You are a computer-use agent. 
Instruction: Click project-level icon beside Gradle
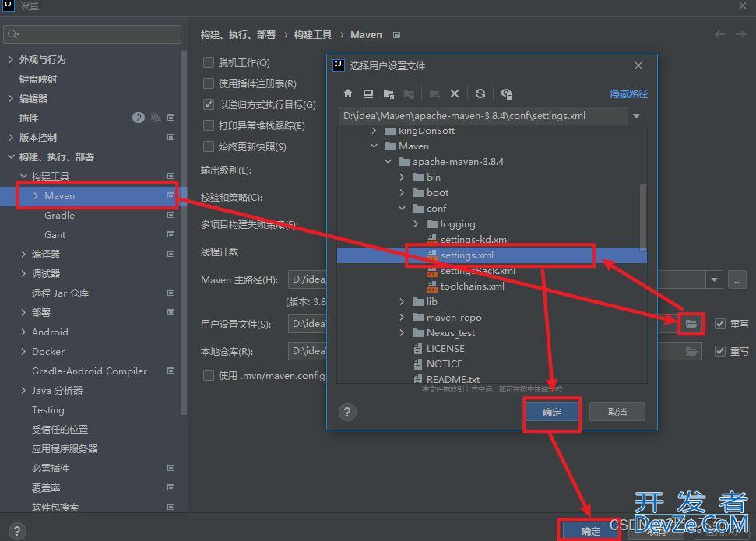pos(171,215)
